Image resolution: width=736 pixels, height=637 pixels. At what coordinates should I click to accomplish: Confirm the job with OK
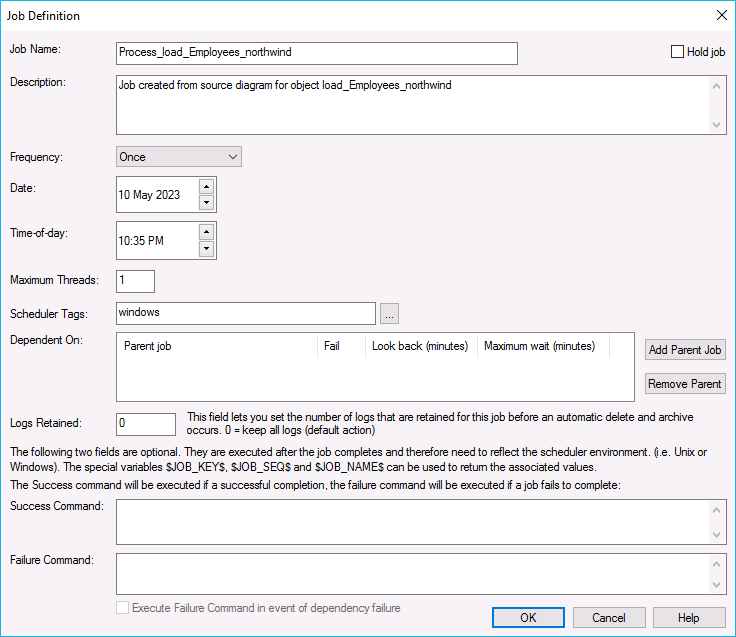528,618
